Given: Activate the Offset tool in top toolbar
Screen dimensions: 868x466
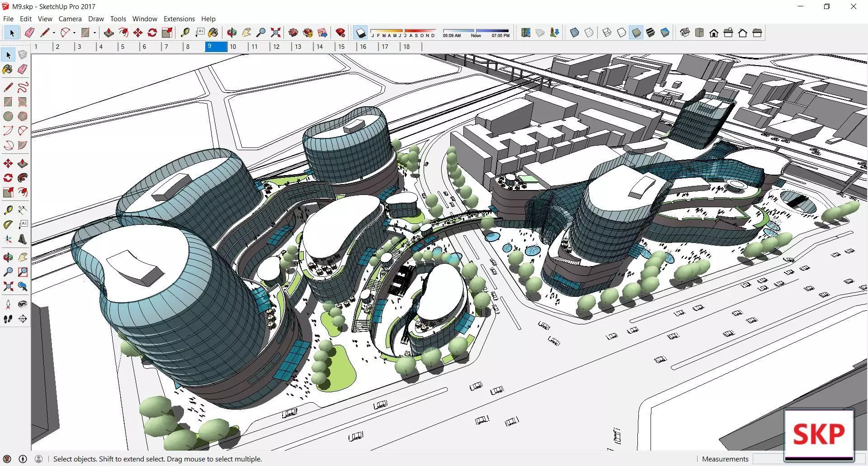Looking at the screenshot, I should coord(123,33).
